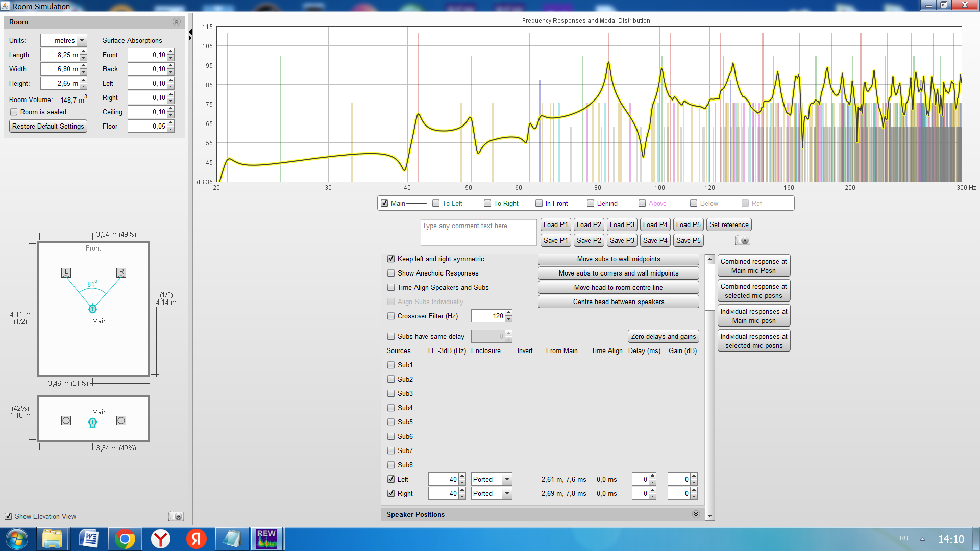
Task: Click Zero delays and gains
Action: pyautogui.click(x=663, y=336)
